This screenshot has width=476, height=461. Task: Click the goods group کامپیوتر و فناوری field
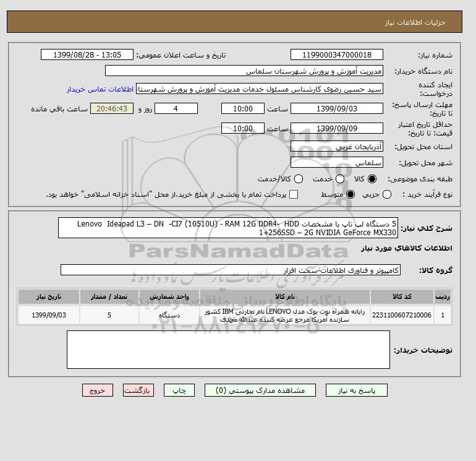231,270
